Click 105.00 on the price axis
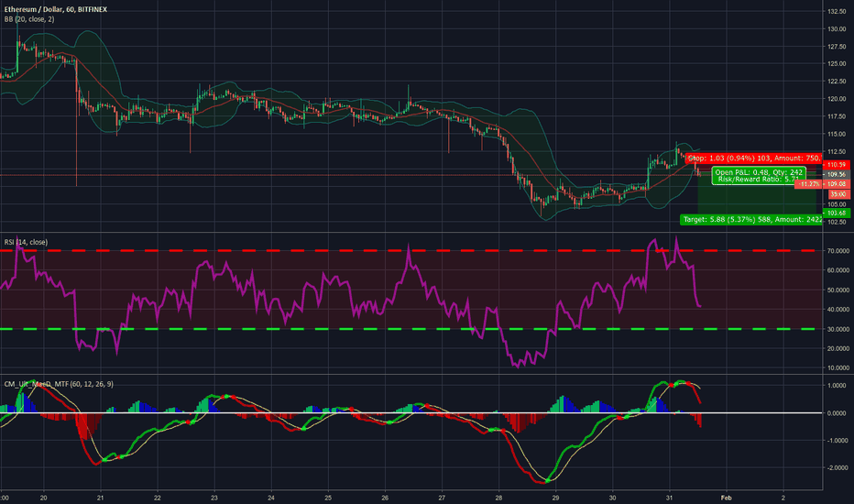854x504 pixels. [x=837, y=203]
